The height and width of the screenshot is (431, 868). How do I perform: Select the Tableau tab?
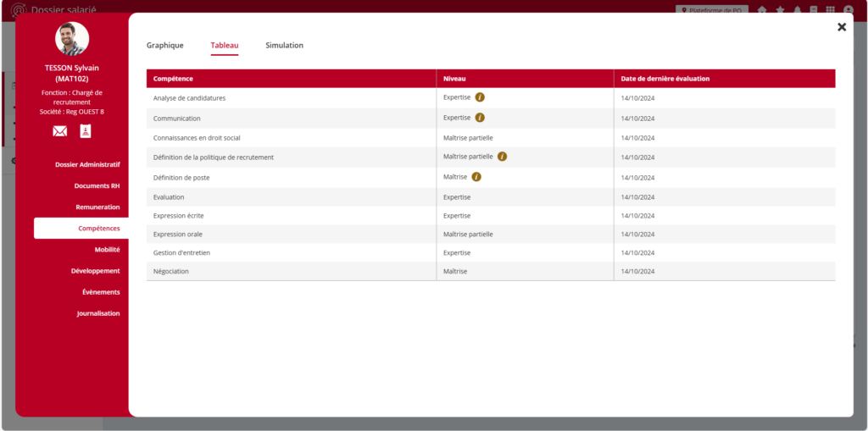pyautogui.click(x=225, y=46)
